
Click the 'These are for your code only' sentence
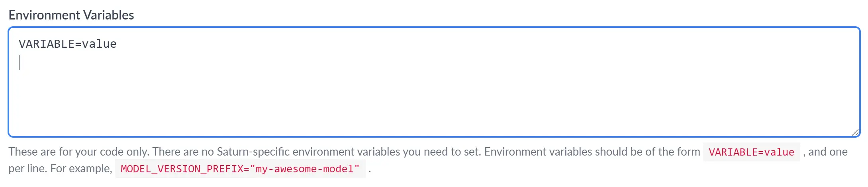(79, 152)
